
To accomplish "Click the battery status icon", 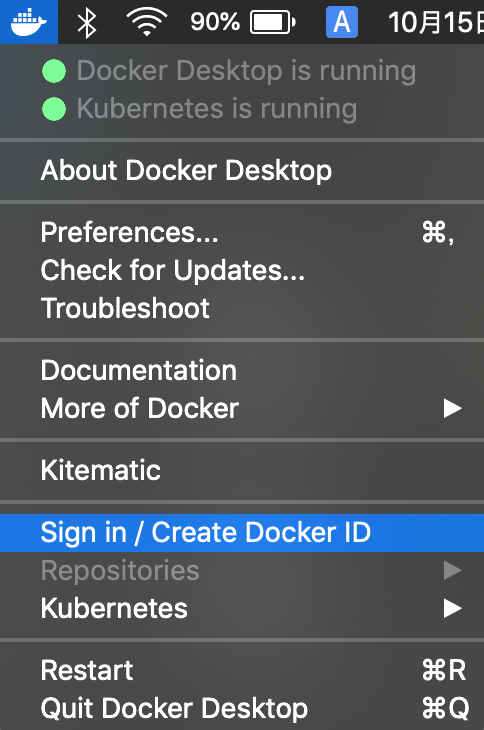I will pos(273,22).
